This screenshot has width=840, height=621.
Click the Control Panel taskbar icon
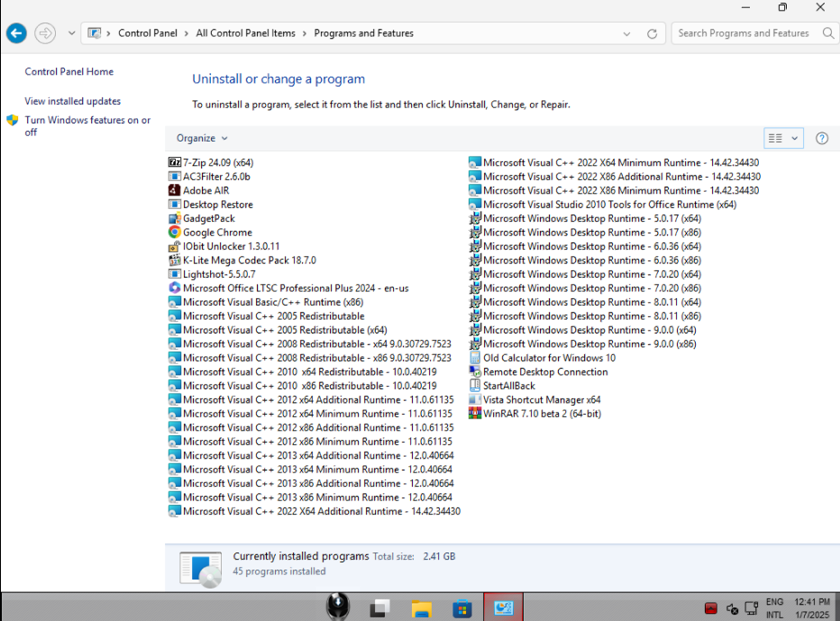tap(504, 607)
